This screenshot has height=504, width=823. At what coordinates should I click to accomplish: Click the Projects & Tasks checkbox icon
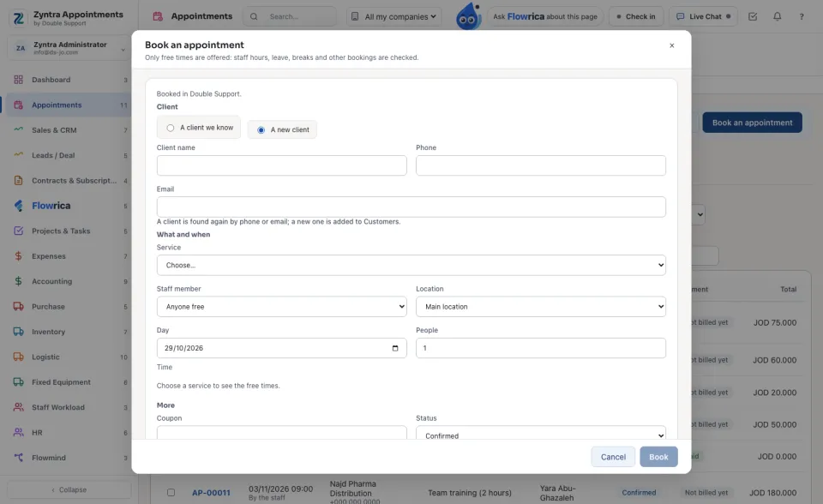[x=18, y=231]
